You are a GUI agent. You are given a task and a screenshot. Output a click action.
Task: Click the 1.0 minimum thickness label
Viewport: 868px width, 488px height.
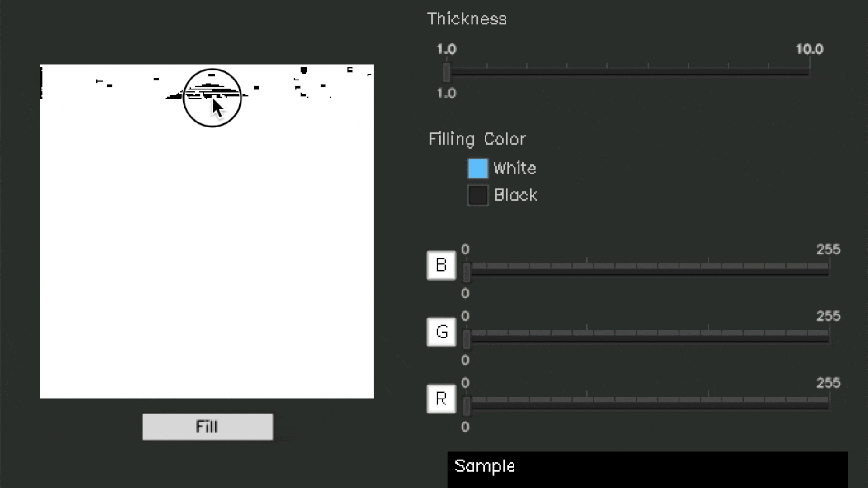(x=447, y=49)
